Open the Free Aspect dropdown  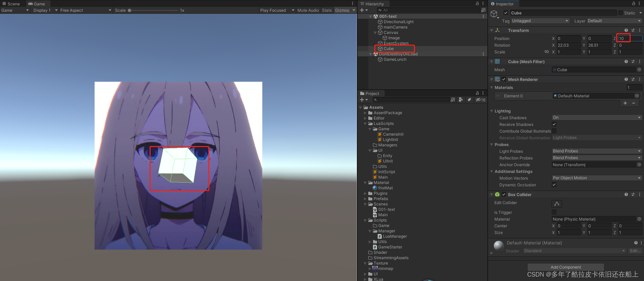[x=86, y=10]
